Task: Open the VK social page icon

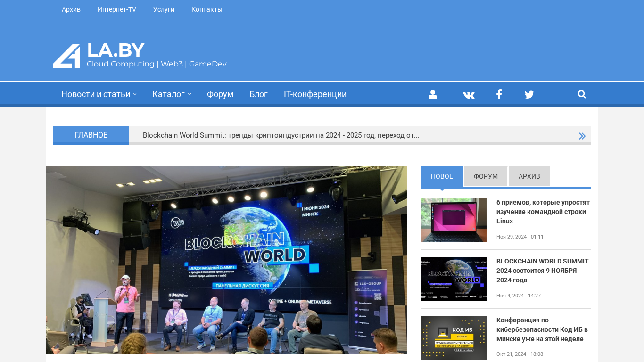Action: point(469,94)
